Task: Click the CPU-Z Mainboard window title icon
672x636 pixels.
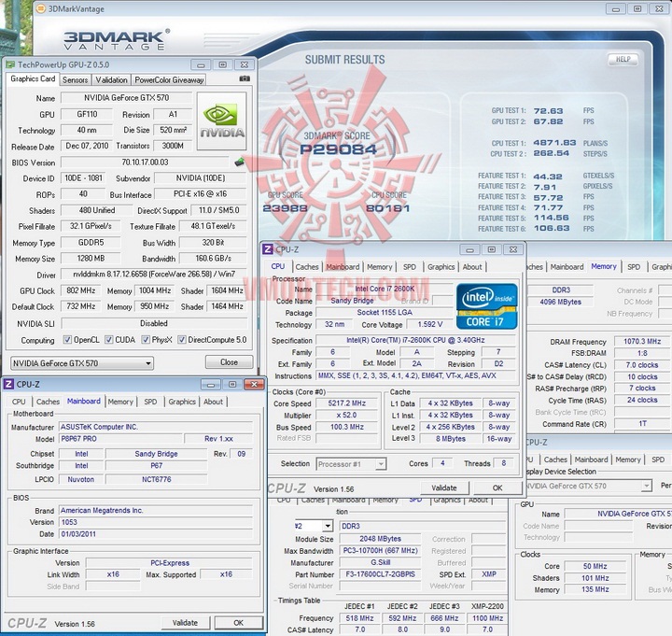Action: (8, 384)
